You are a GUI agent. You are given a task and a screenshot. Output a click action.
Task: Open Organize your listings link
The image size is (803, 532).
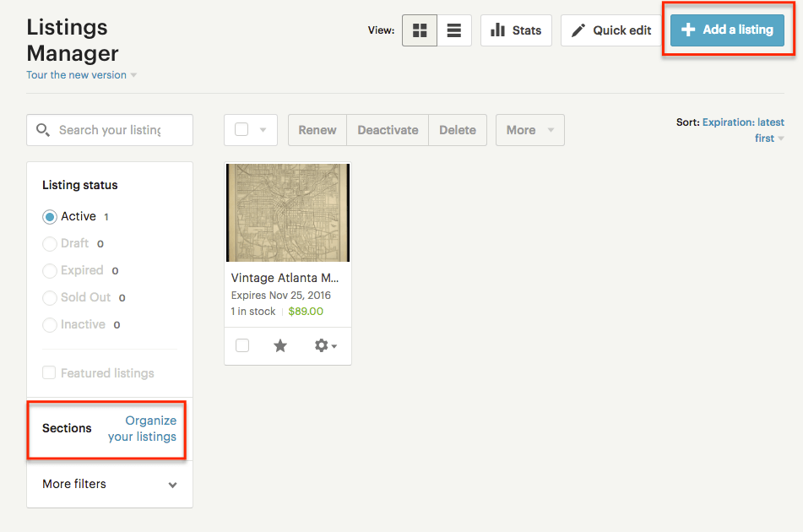(x=143, y=428)
